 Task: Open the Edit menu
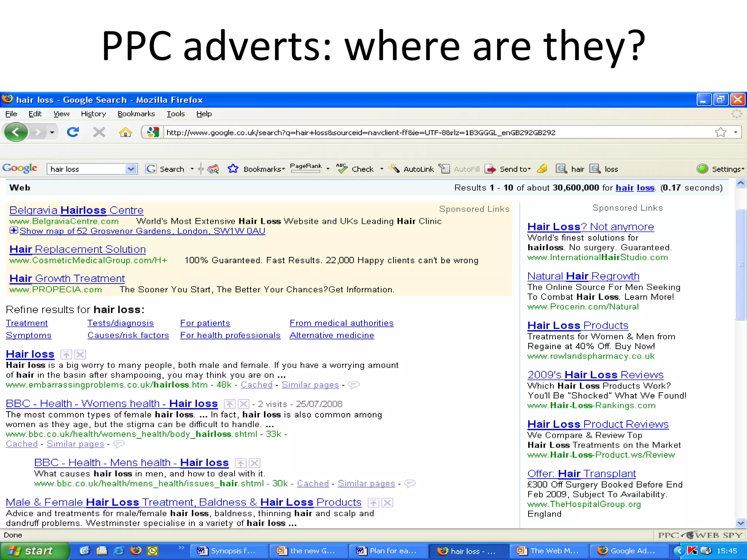point(35,114)
